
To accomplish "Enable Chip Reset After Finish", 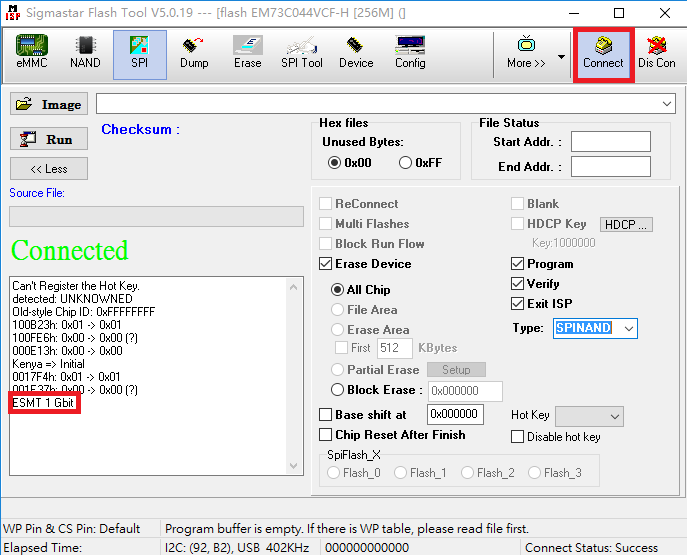I will pos(392,435).
